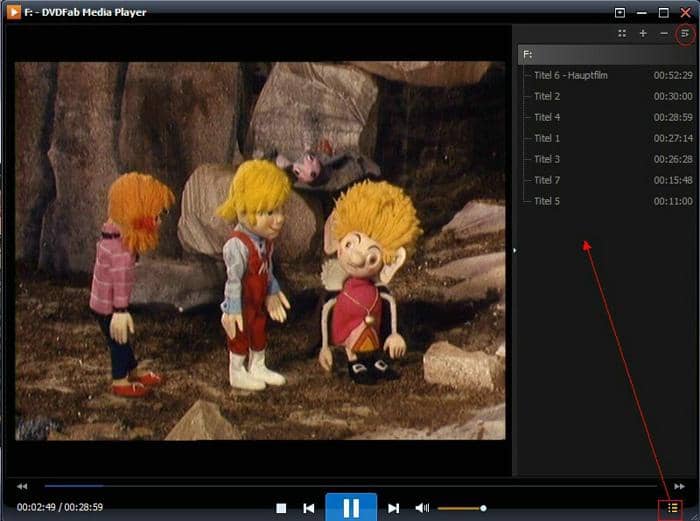Viewport: 700px width, 521px height.
Task: Click the DVDFab Media Player logo icon
Action: (13, 12)
